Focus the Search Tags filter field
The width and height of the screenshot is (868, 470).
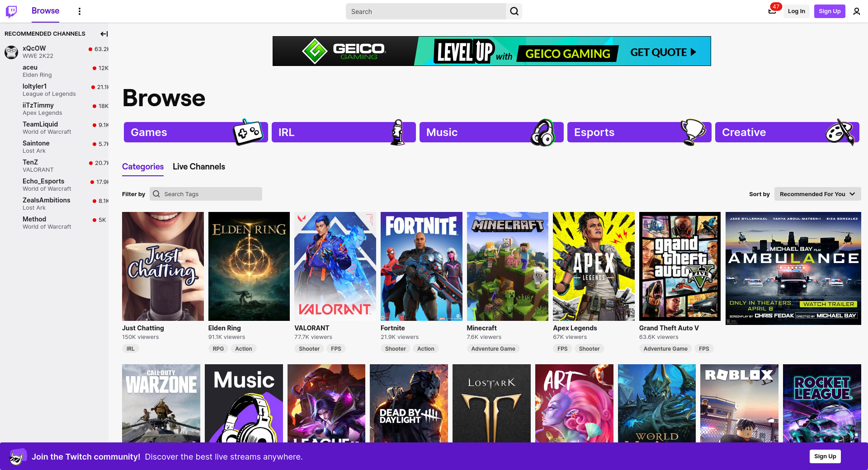click(x=206, y=194)
